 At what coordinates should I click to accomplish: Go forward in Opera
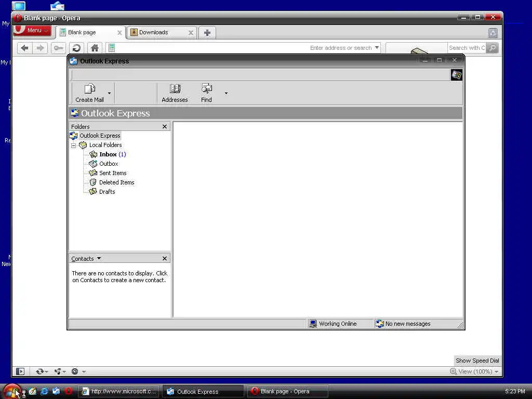click(40, 48)
